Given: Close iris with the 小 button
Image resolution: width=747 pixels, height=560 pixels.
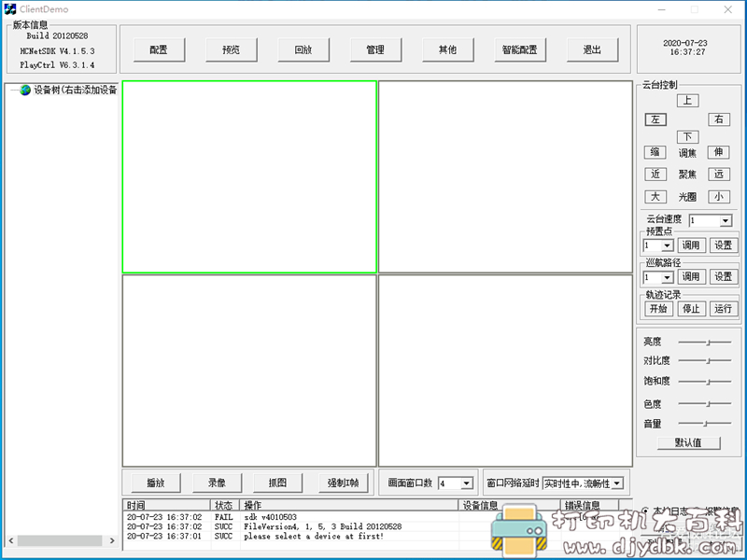Looking at the screenshot, I should pyautogui.click(x=719, y=197).
